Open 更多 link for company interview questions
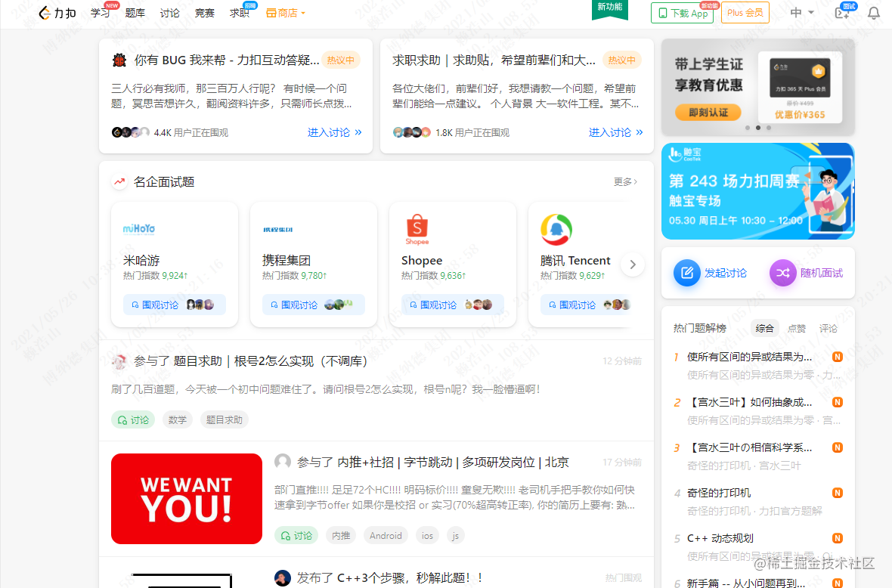892x588 pixels. click(625, 181)
